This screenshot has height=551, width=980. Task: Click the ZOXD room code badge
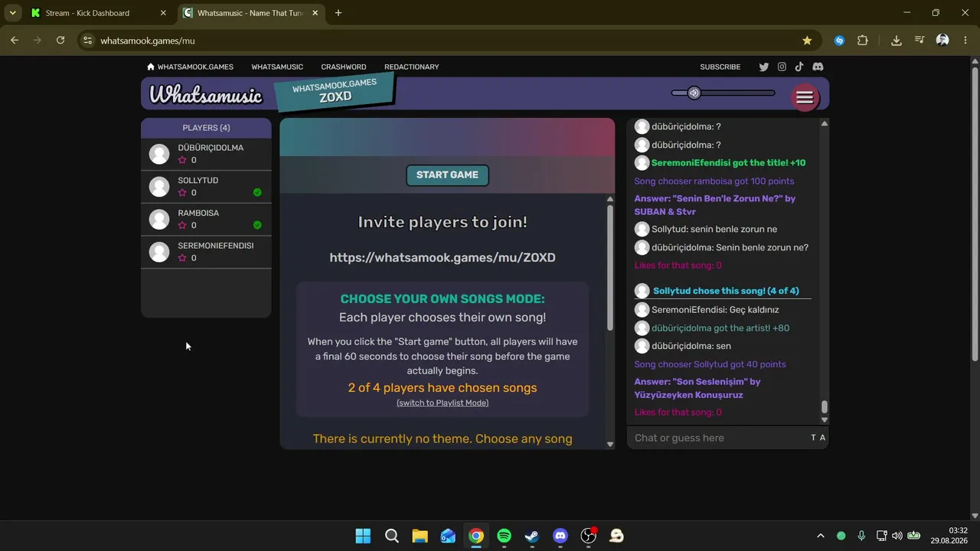335,91
